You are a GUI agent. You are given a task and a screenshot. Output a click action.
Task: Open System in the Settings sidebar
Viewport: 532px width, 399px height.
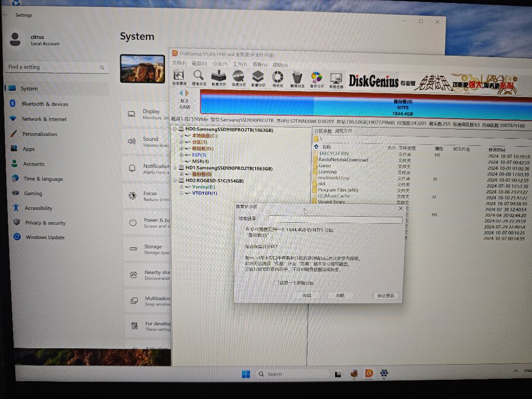pyautogui.click(x=57, y=89)
